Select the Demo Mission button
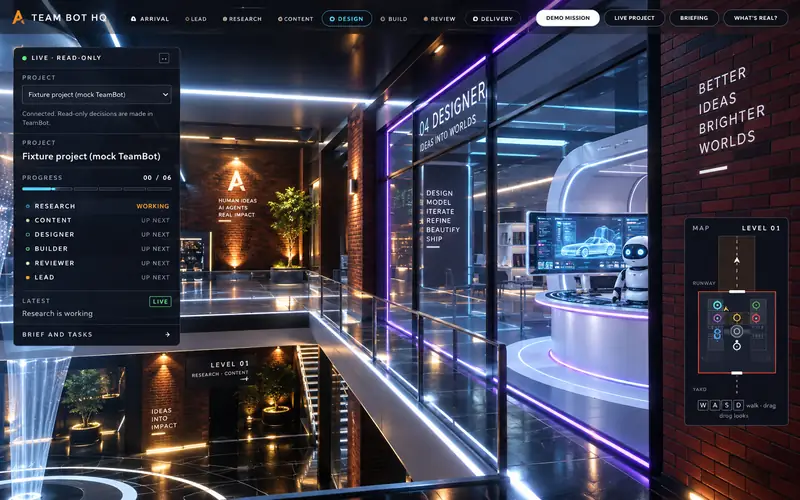The image size is (800, 500). click(x=568, y=18)
